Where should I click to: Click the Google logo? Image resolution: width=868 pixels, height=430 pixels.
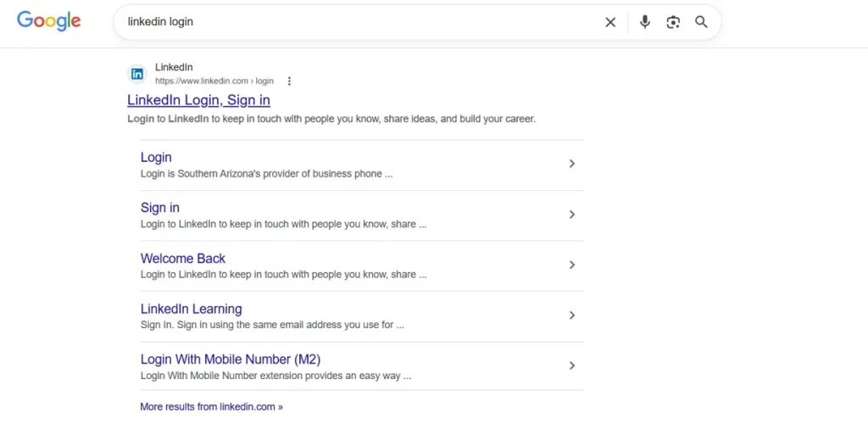48,21
